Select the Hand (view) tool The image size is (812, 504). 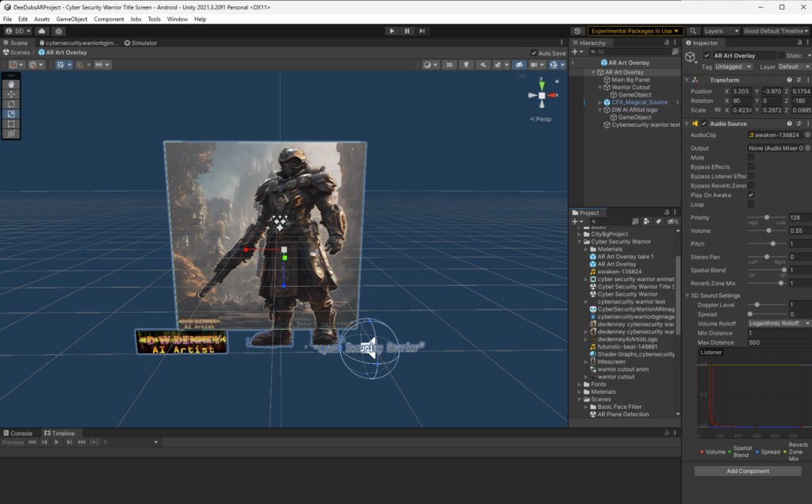[11, 84]
